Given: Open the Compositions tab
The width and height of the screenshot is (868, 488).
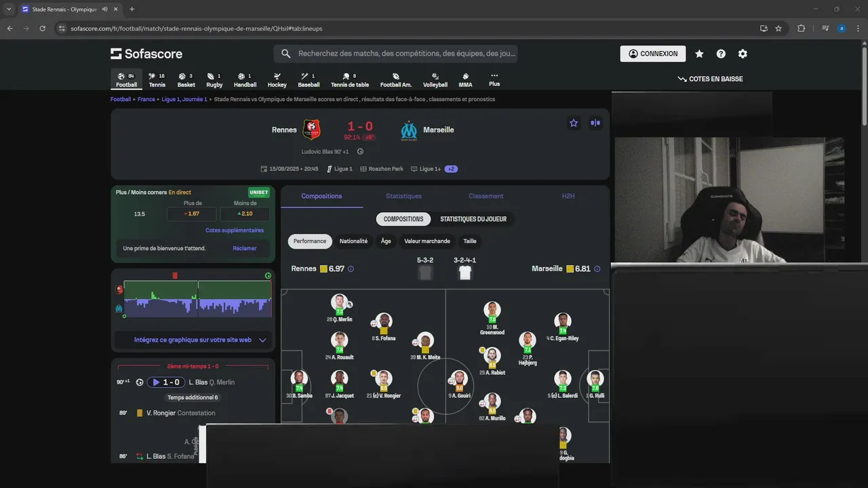Looking at the screenshot, I should point(321,196).
